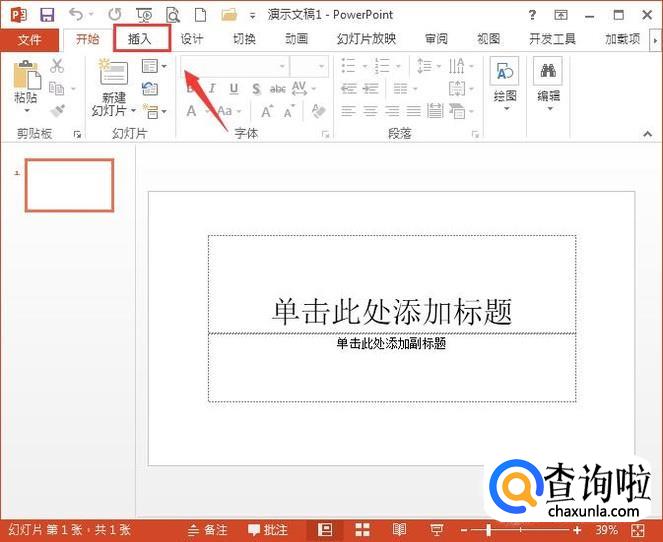Click the Open folder icon
The image size is (663, 542).
(229, 15)
